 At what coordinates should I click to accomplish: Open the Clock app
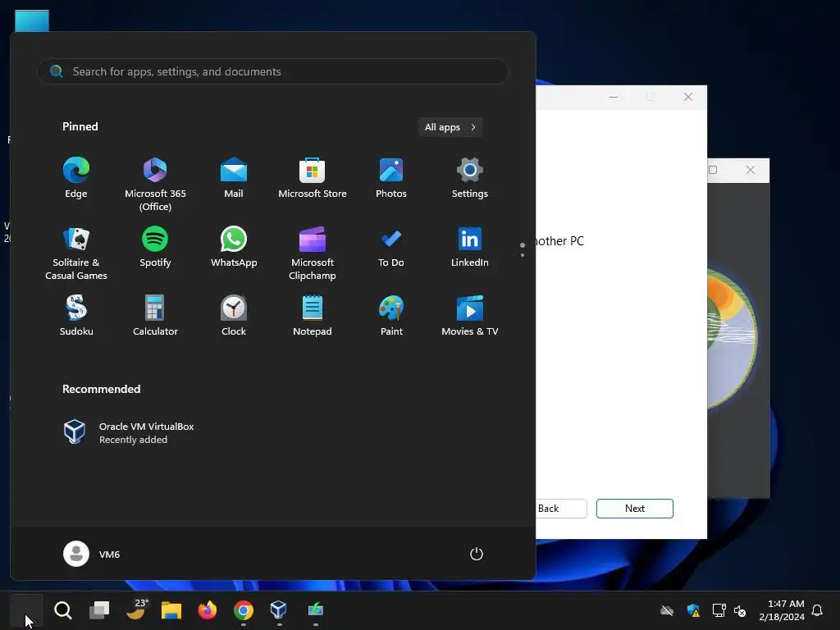click(234, 316)
